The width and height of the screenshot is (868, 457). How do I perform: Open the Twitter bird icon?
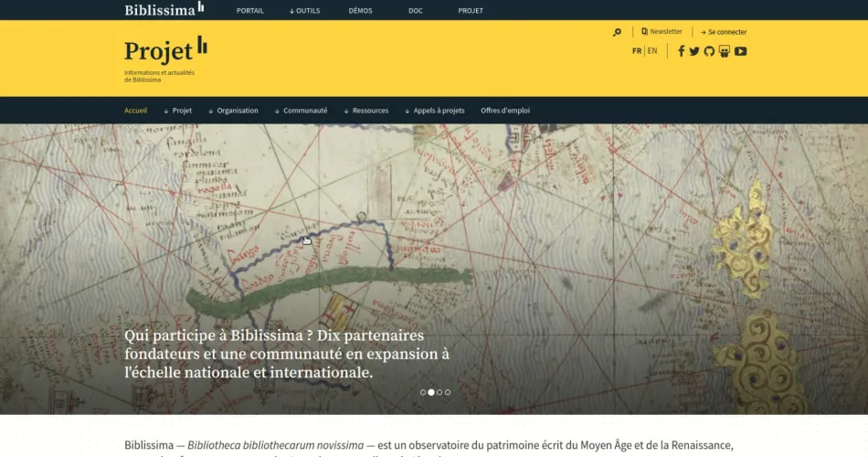(x=694, y=51)
